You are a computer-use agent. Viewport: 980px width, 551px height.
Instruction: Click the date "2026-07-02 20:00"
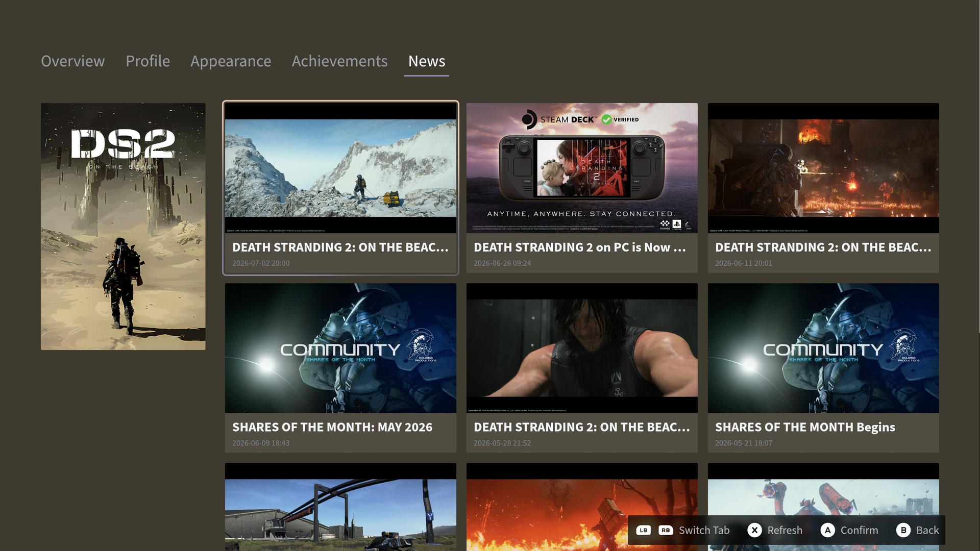pyautogui.click(x=261, y=263)
